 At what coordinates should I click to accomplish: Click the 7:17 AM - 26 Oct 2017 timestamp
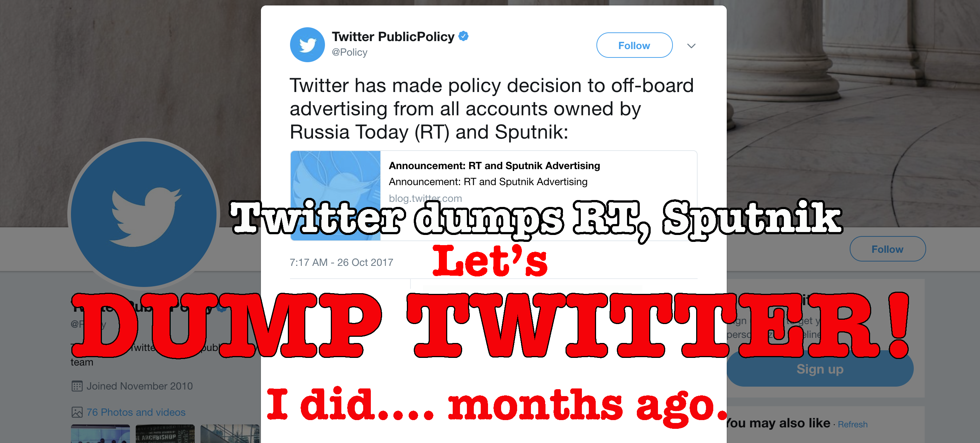click(341, 262)
